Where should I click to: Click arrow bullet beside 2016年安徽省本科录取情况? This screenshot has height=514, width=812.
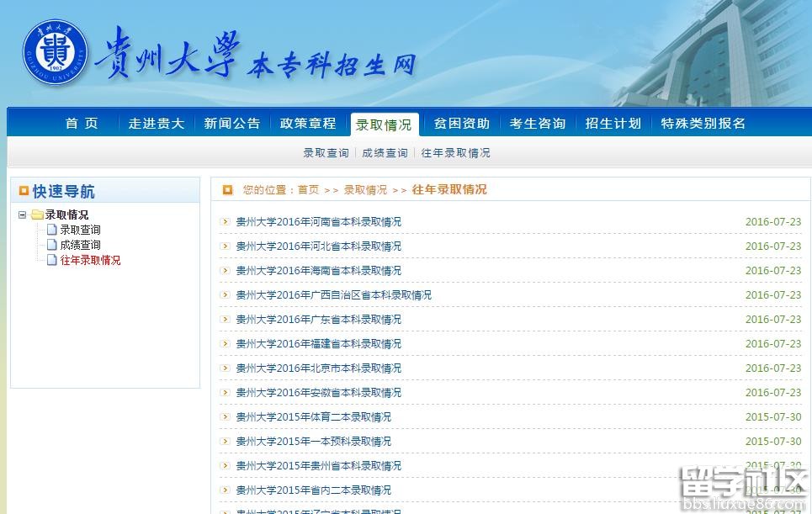click(x=225, y=392)
